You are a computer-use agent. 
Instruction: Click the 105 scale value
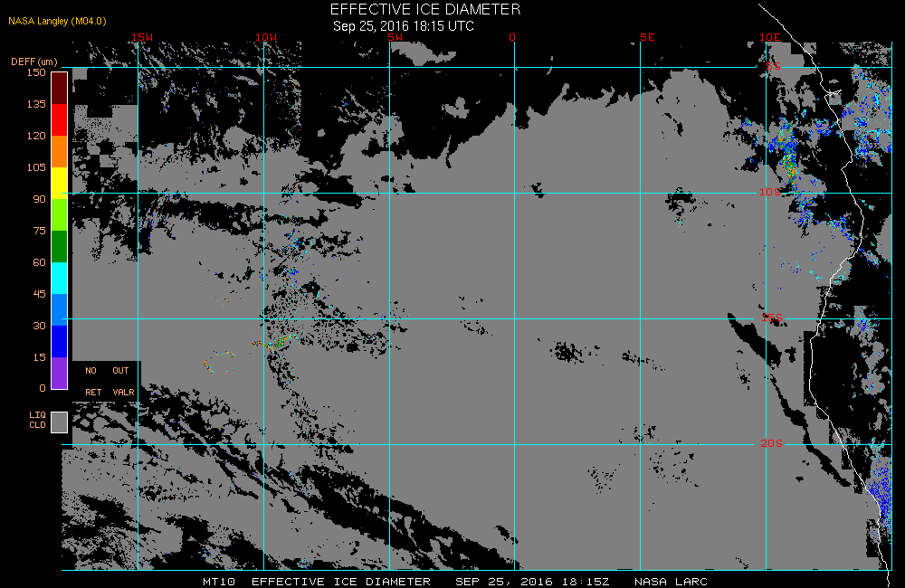pos(36,168)
